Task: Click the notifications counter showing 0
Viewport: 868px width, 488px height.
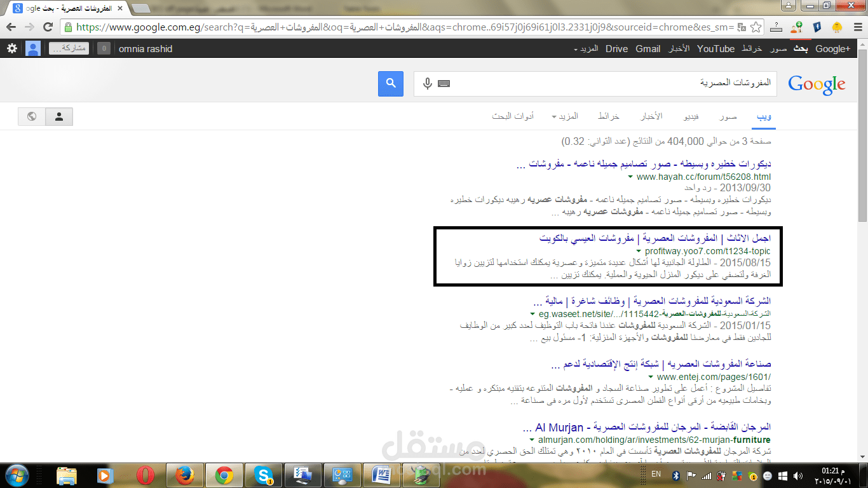Action: pyautogui.click(x=104, y=48)
